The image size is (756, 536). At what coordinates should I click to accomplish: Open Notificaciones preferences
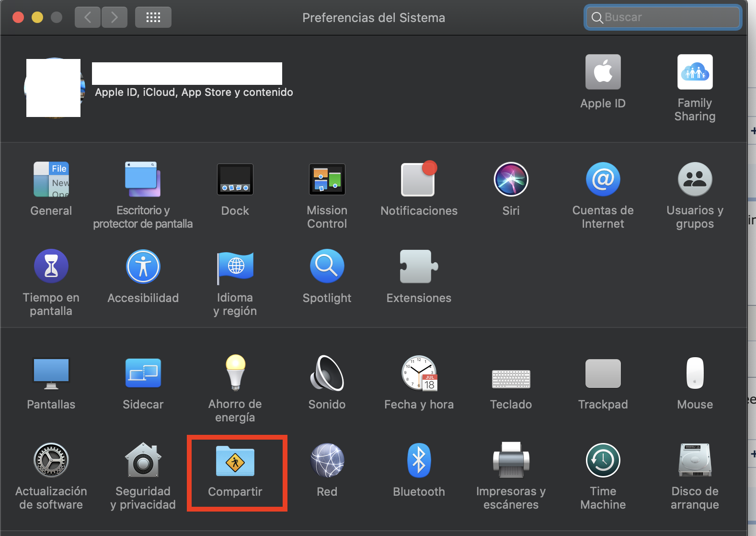click(x=419, y=179)
